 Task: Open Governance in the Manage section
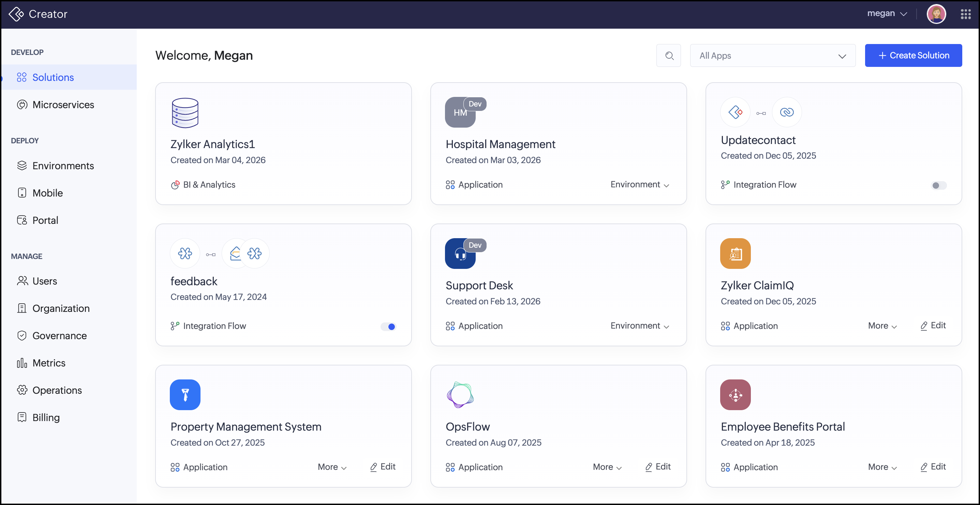point(59,336)
